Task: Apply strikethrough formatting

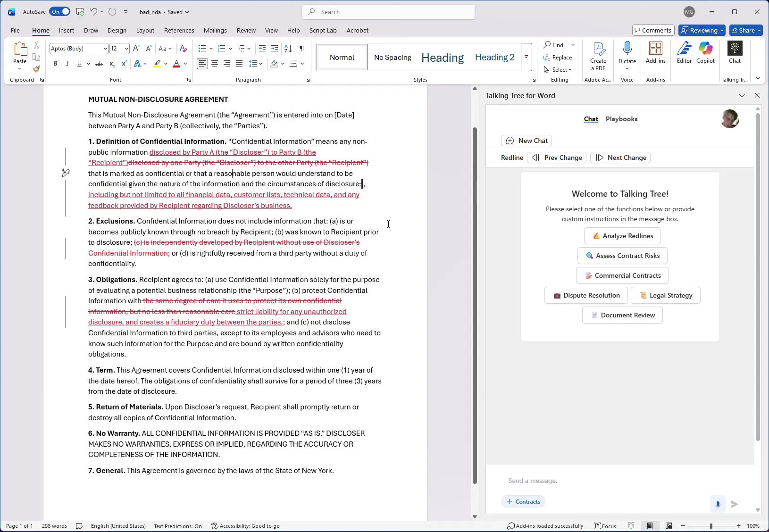Action: coord(99,64)
